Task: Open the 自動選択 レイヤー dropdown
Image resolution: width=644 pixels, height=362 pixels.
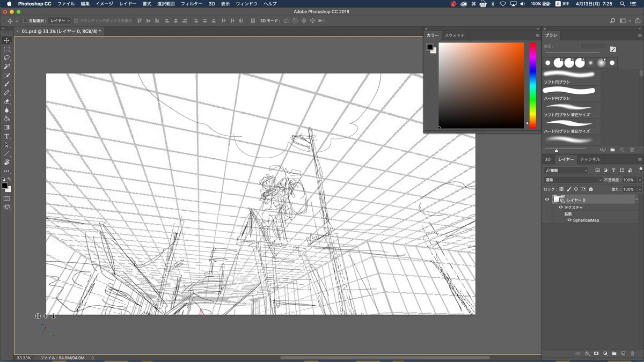Action: [60, 21]
